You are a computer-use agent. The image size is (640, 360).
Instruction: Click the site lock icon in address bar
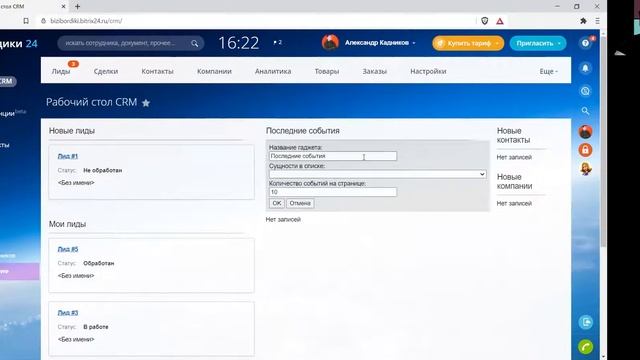tap(43, 21)
